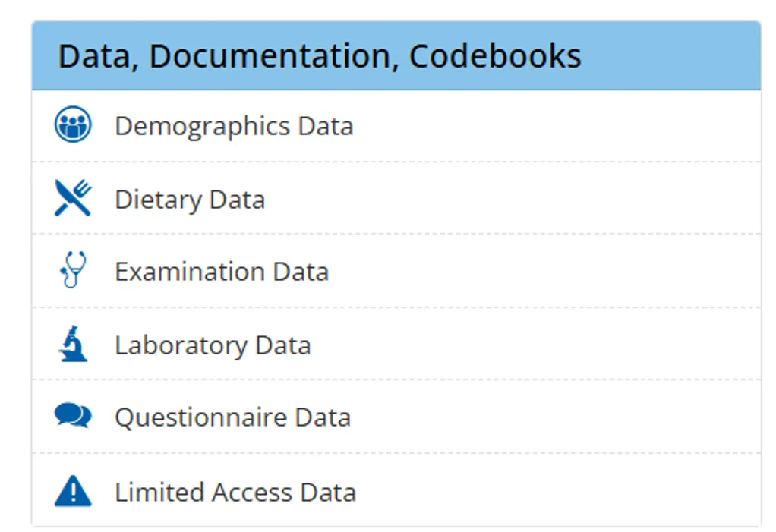The height and width of the screenshot is (532, 776).
Task: Visit the Limited Access Data link
Action: click(x=235, y=493)
